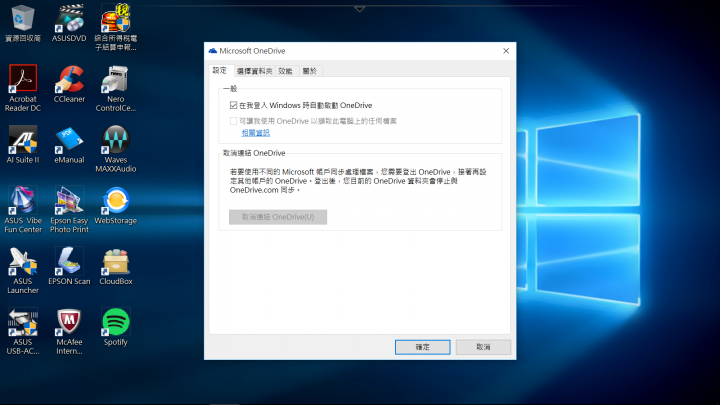Screen dimensions: 720x405
Task: Confirm with the 確定 button
Action: click(422, 347)
